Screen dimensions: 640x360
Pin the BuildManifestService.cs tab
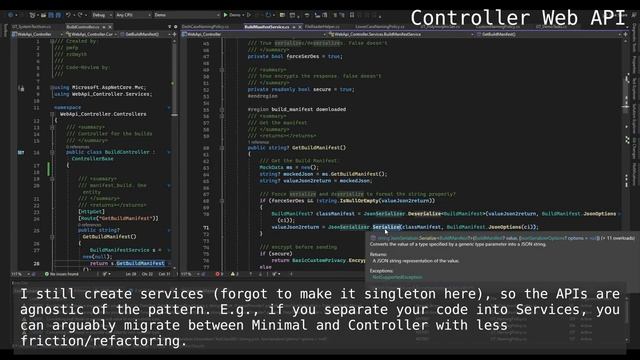coord(294,27)
